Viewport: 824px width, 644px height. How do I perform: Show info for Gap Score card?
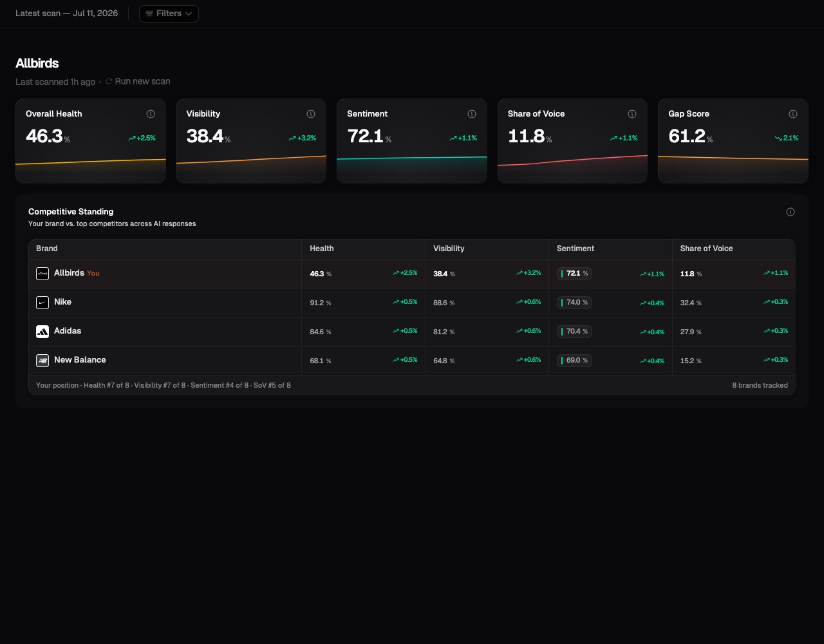(x=793, y=114)
